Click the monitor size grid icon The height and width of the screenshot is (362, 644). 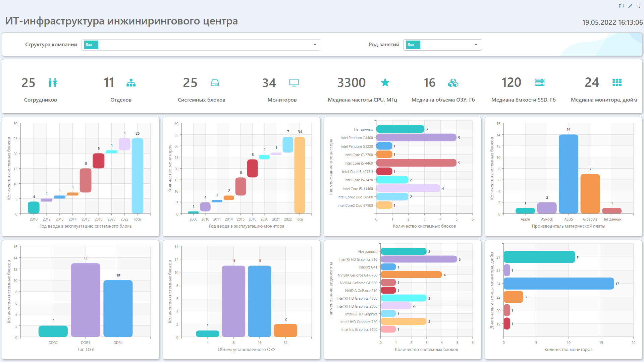click(x=617, y=82)
